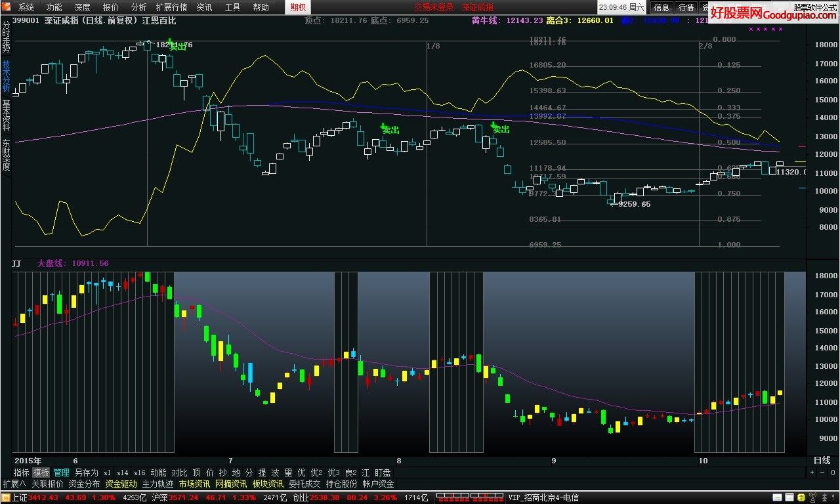Click 另存为 to save the template
Image resolution: width=840 pixels, height=504 pixels.
click(x=86, y=472)
